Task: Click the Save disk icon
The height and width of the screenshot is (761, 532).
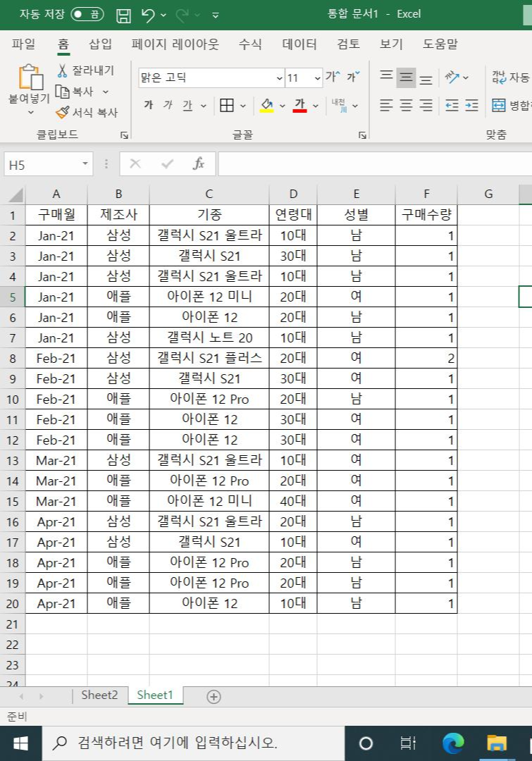Action: point(124,16)
